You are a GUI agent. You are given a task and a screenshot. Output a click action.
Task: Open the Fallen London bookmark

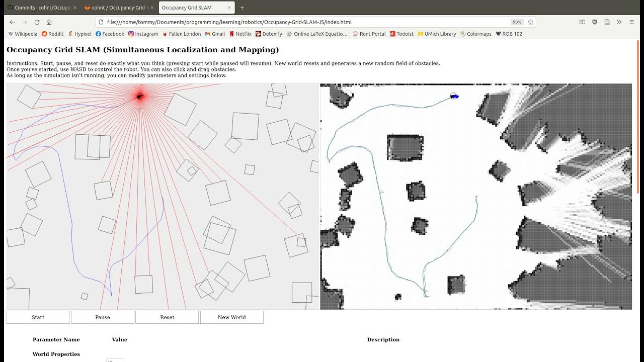(x=181, y=34)
